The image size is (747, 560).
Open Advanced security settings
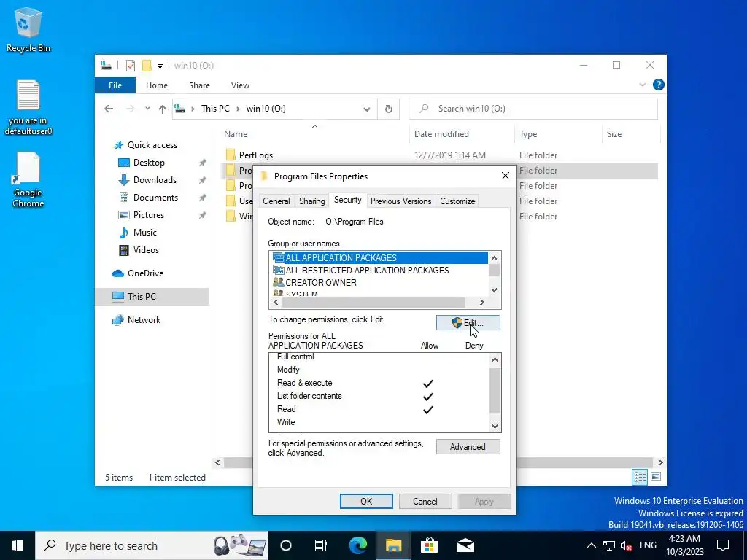[468, 447]
